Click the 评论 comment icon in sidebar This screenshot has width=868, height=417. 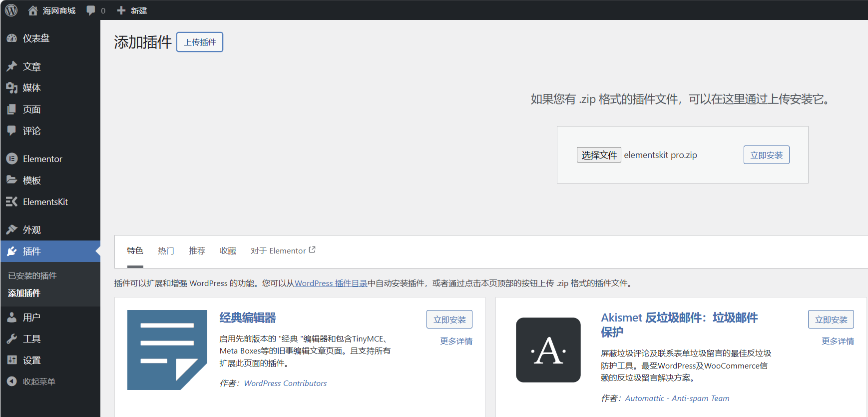pos(12,130)
